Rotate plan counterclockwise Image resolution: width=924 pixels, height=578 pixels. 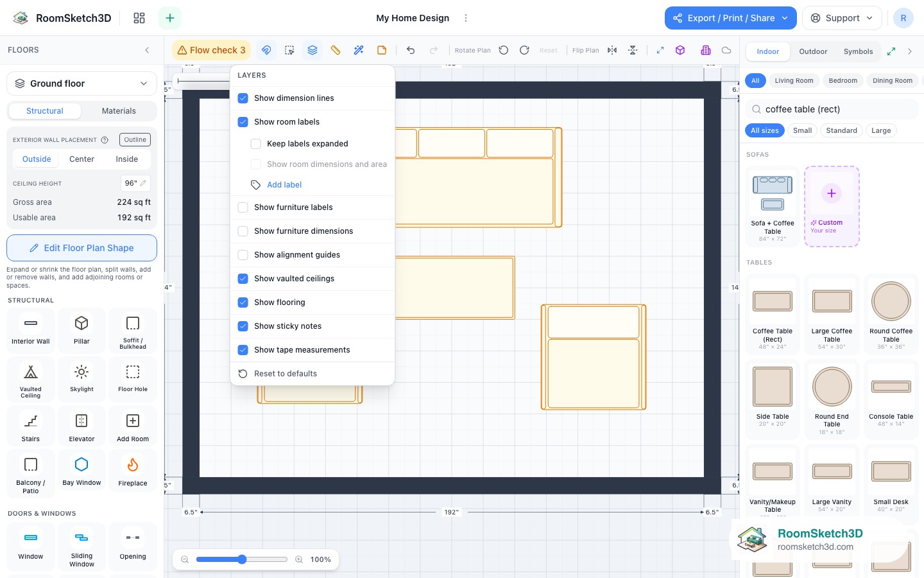(x=504, y=50)
